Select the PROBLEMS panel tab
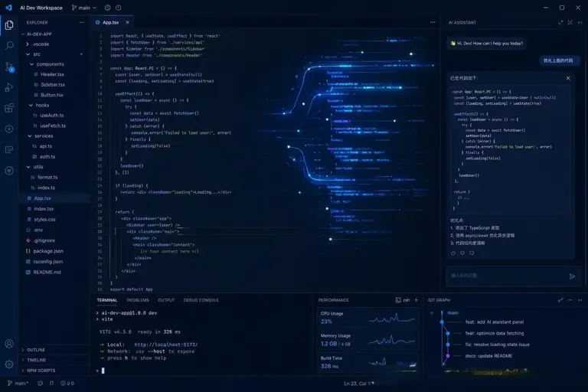This screenshot has height=392, width=588. pyautogui.click(x=138, y=300)
